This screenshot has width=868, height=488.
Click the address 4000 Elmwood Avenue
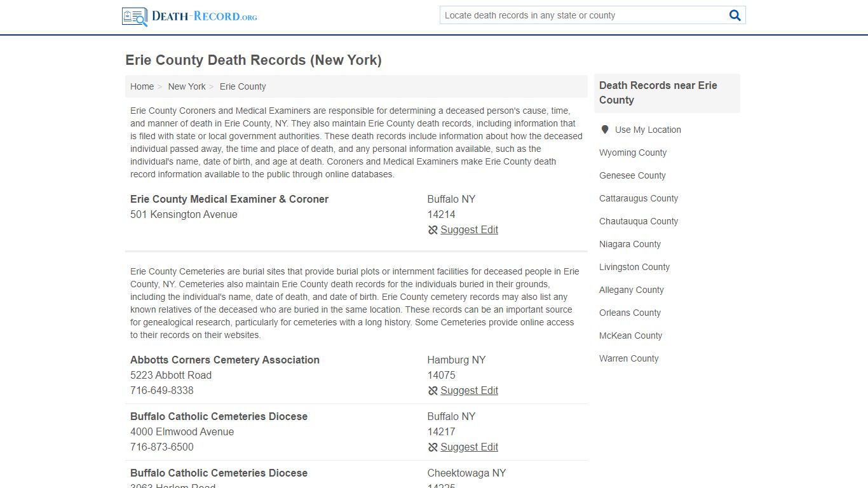(x=182, y=431)
